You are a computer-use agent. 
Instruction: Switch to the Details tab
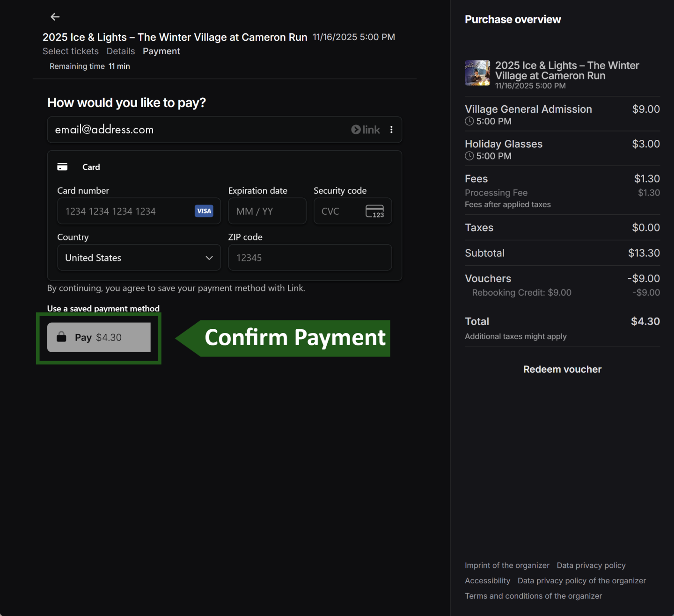(x=121, y=51)
